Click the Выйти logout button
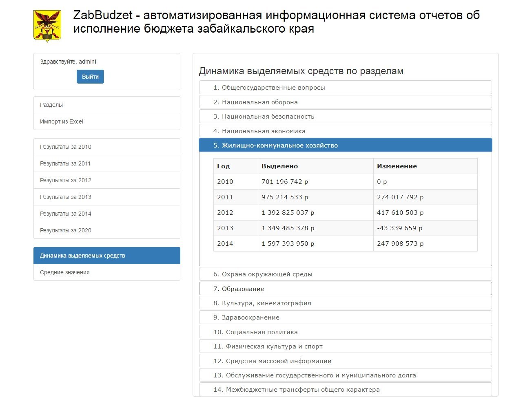The image size is (532, 397). (x=90, y=77)
